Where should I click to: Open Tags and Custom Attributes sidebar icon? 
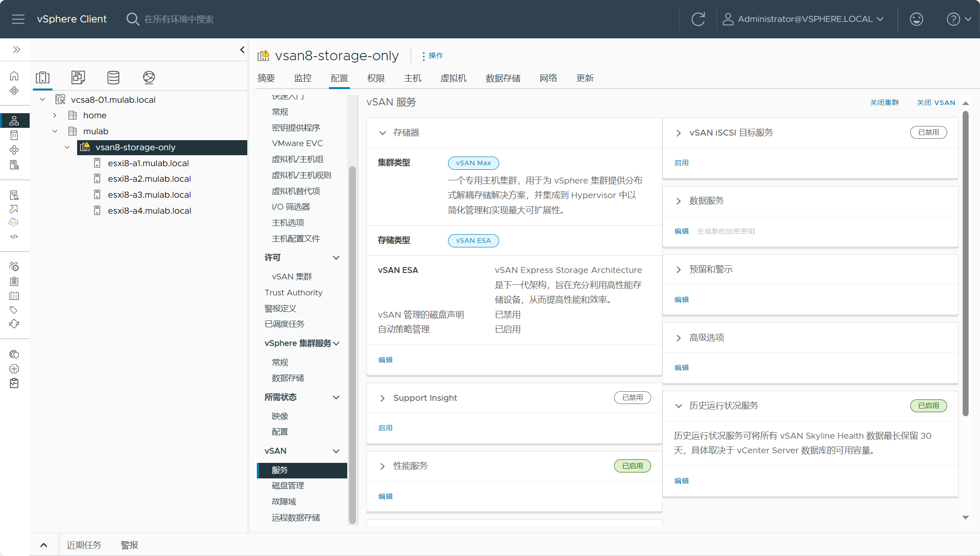click(14, 310)
